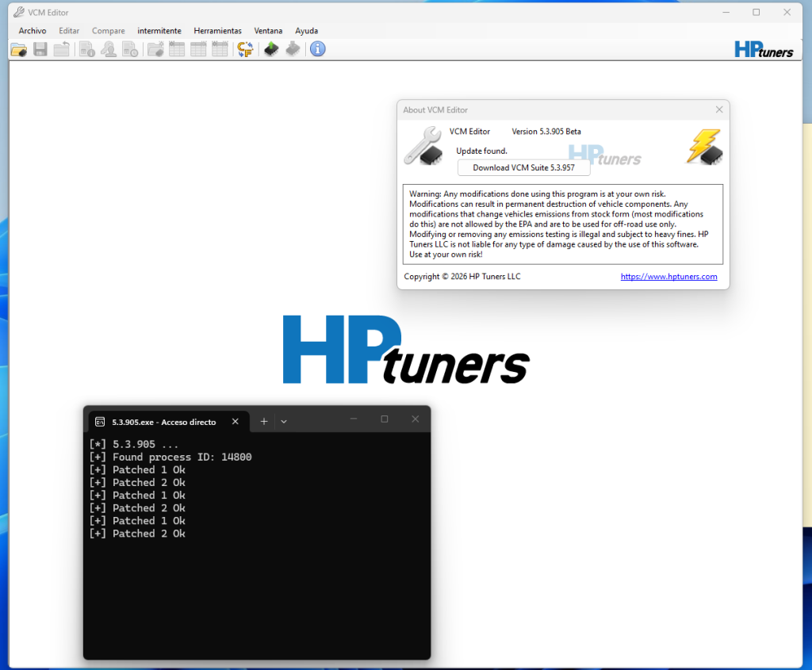Click the blue info about icon
Image resolution: width=812 pixels, height=670 pixels.
coord(317,49)
